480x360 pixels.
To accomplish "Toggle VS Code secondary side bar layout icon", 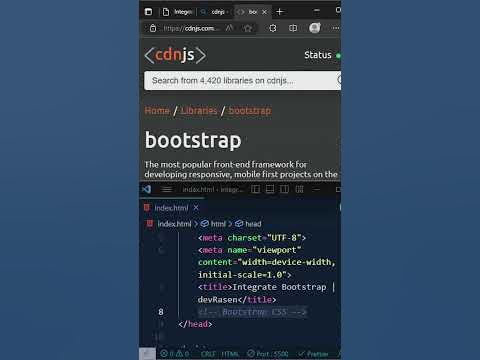I will click(284, 189).
